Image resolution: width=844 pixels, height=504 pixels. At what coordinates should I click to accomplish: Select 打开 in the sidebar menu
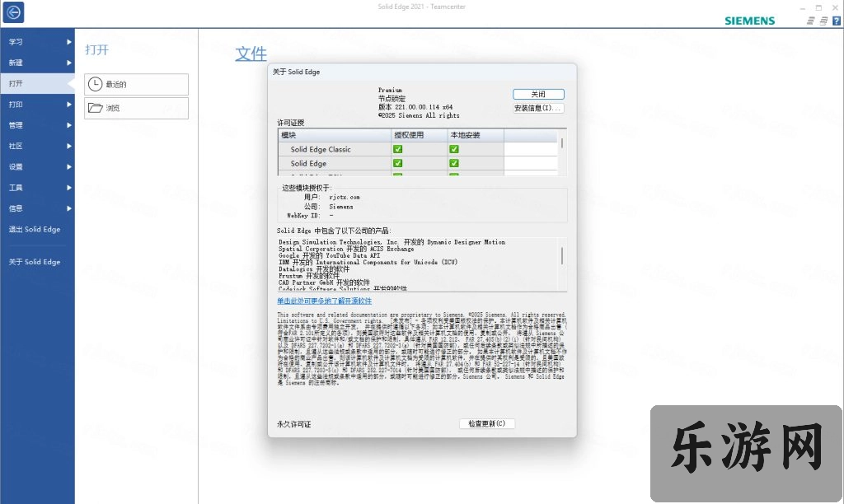coord(37,83)
